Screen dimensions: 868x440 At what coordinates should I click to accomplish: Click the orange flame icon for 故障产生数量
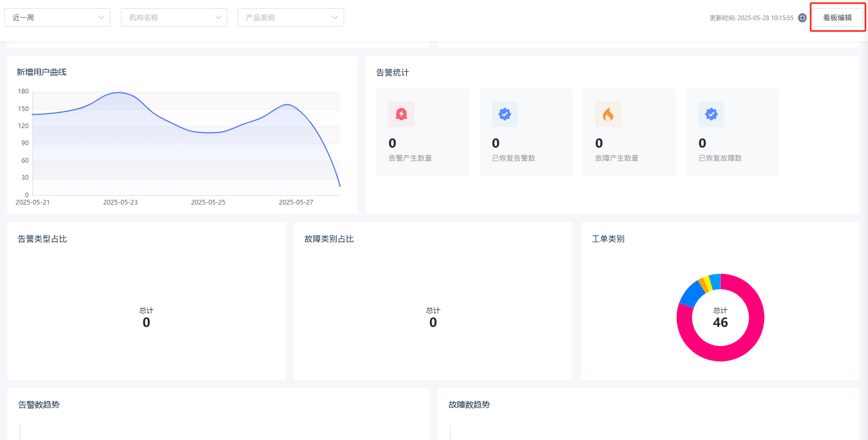608,114
